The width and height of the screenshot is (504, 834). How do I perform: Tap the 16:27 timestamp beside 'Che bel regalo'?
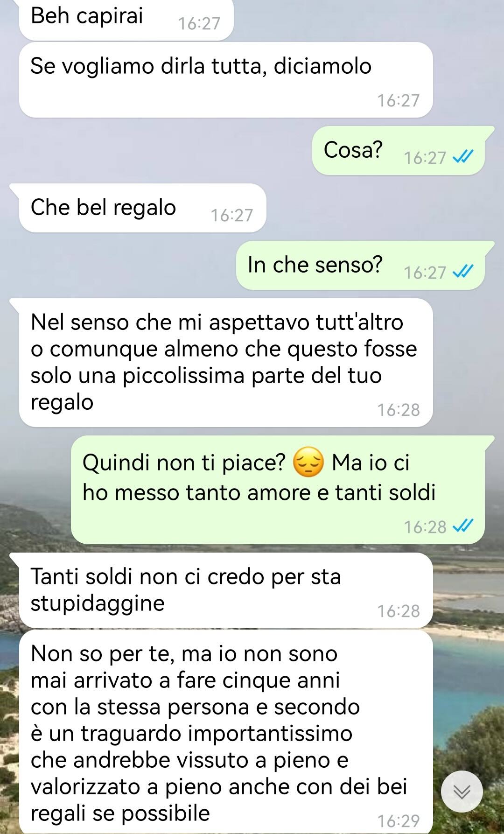tap(231, 215)
